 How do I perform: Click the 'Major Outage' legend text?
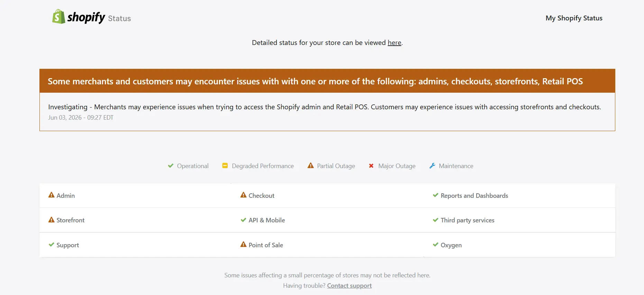pyautogui.click(x=397, y=166)
